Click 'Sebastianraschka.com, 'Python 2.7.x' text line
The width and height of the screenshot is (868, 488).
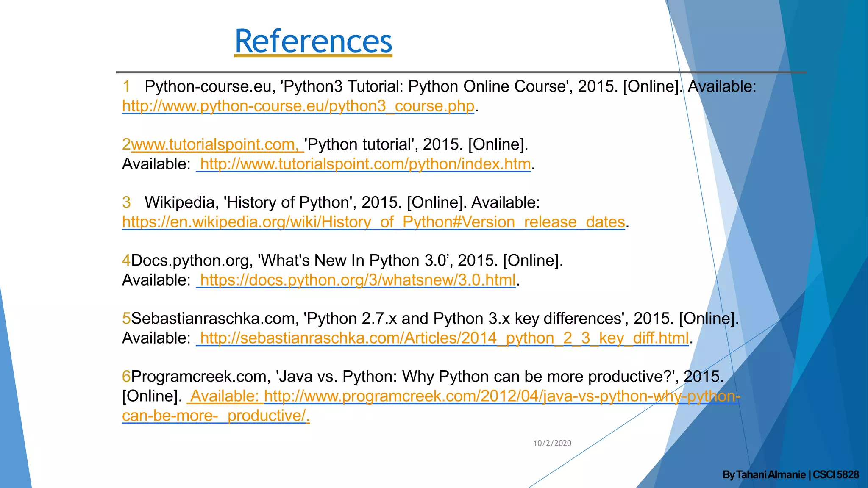click(435, 319)
